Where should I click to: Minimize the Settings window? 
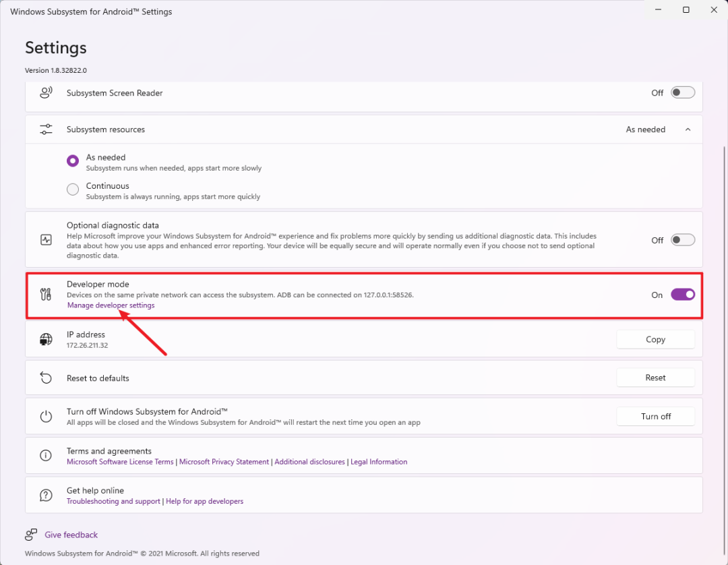658,9
